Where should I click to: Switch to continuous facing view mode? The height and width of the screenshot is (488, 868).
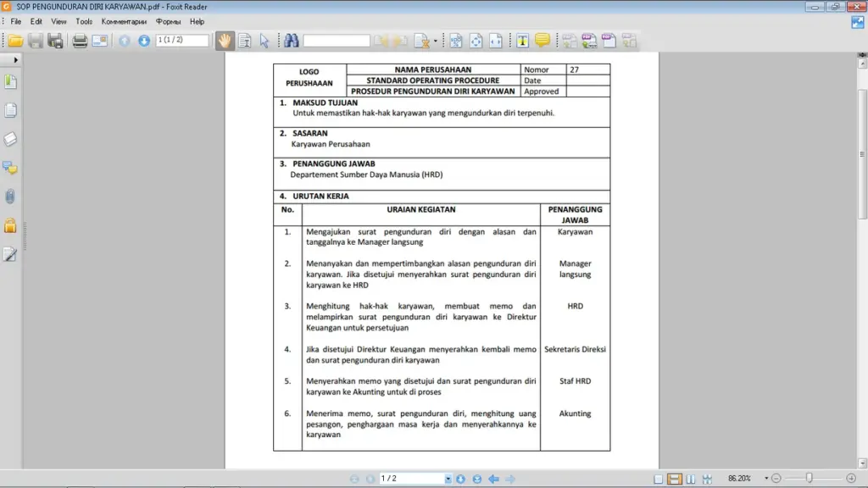point(707,480)
